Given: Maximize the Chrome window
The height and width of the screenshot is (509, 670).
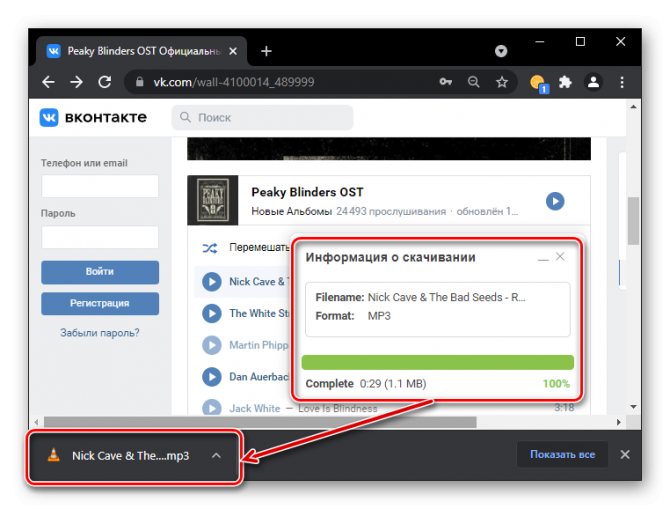Looking at the screenshot, I should [x=580, y=41].
